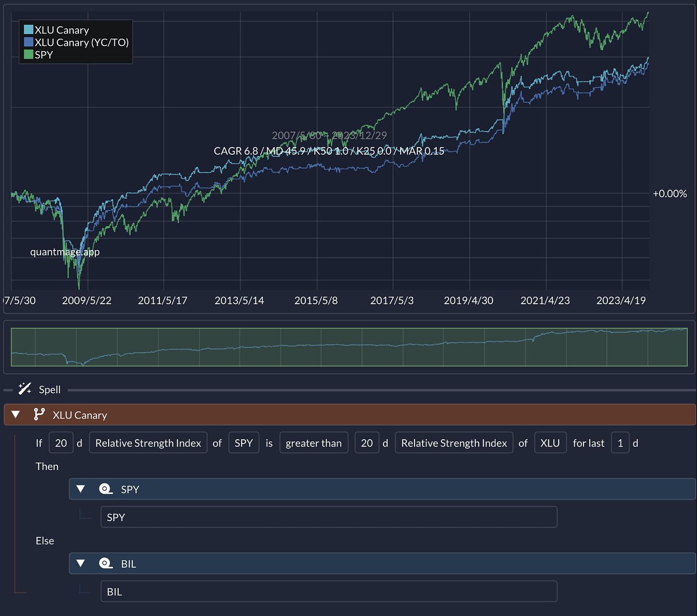The image size is (697, 616).
Task: Click the 2013/5/14 date axis label
Action: (x=239, y=300)
